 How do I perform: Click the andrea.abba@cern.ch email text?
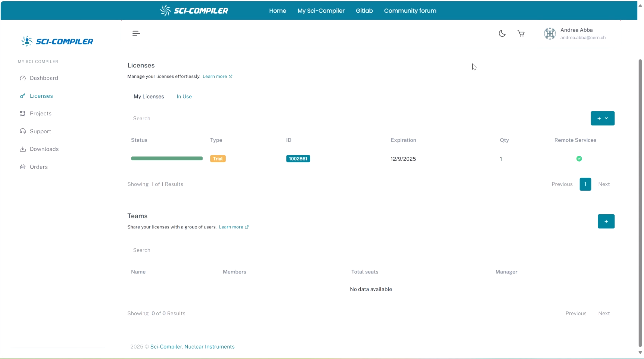pyautogui.click(x=583, y=37)
